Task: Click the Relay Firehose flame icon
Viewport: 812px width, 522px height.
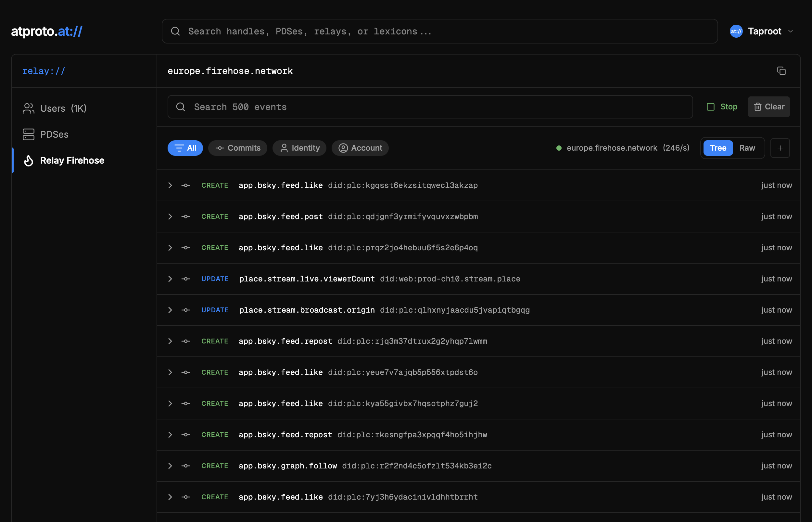Action: (x=29, y=160)
